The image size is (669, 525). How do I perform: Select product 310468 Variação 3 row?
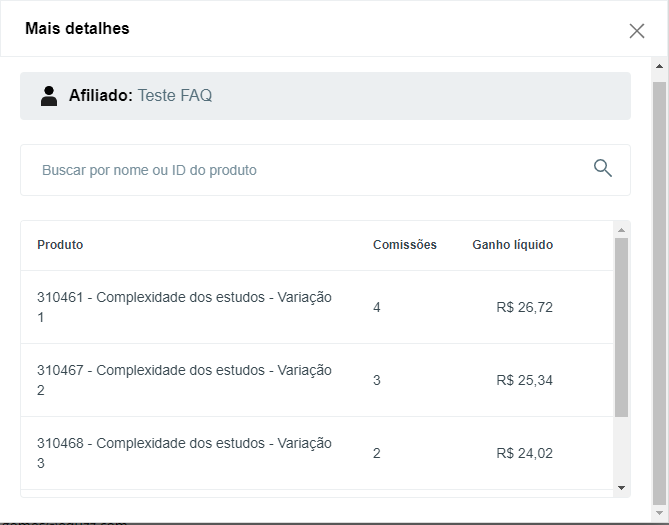(x=185, y=453)
